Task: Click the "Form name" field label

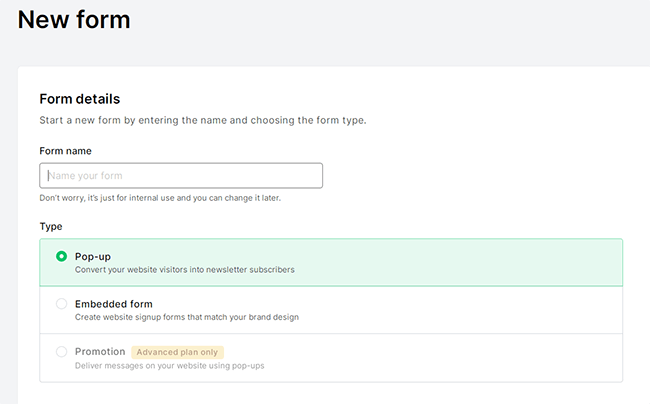Action: [x=66, y=151]
